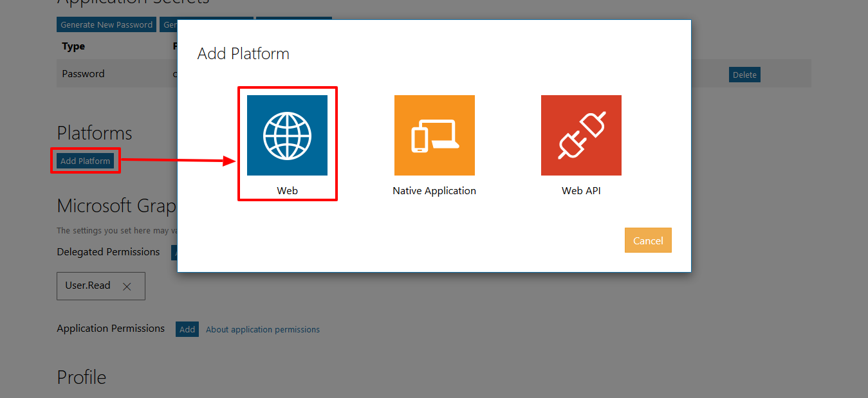Remove User.Read permission with the X icon
The height and width of the screenshot is (398, 868).
tap(127, 287)
